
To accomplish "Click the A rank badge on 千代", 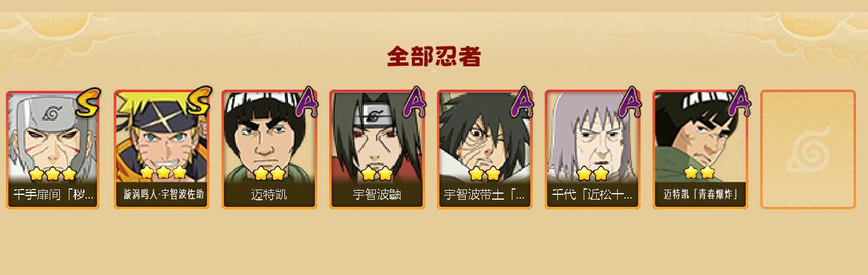I will [630, 102].
